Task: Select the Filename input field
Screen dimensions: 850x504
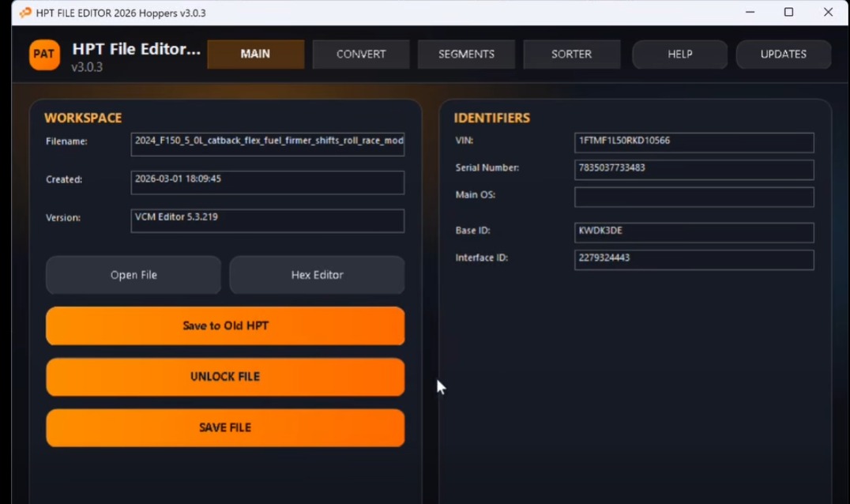Action: pos(267,144)
